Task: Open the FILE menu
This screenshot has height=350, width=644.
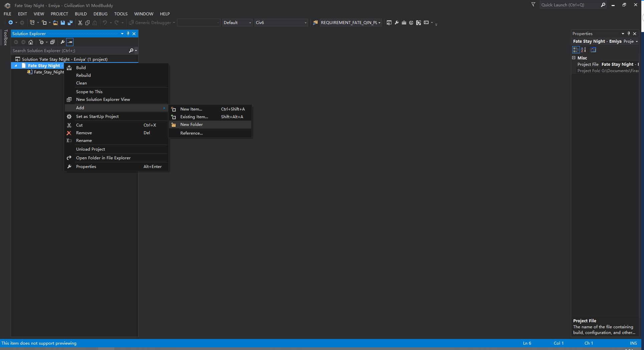Action: coord(7,14)
